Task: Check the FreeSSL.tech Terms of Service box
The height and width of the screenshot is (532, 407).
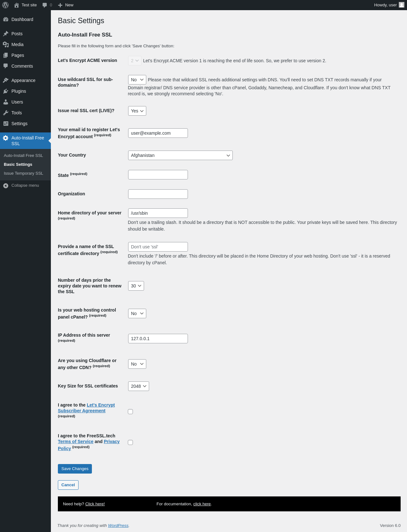Action: (x=130, y=442)
